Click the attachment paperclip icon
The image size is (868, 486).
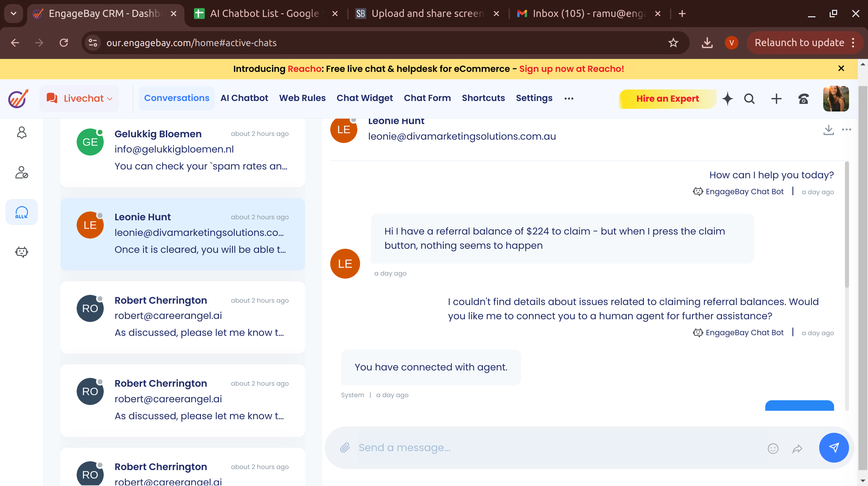345,448
